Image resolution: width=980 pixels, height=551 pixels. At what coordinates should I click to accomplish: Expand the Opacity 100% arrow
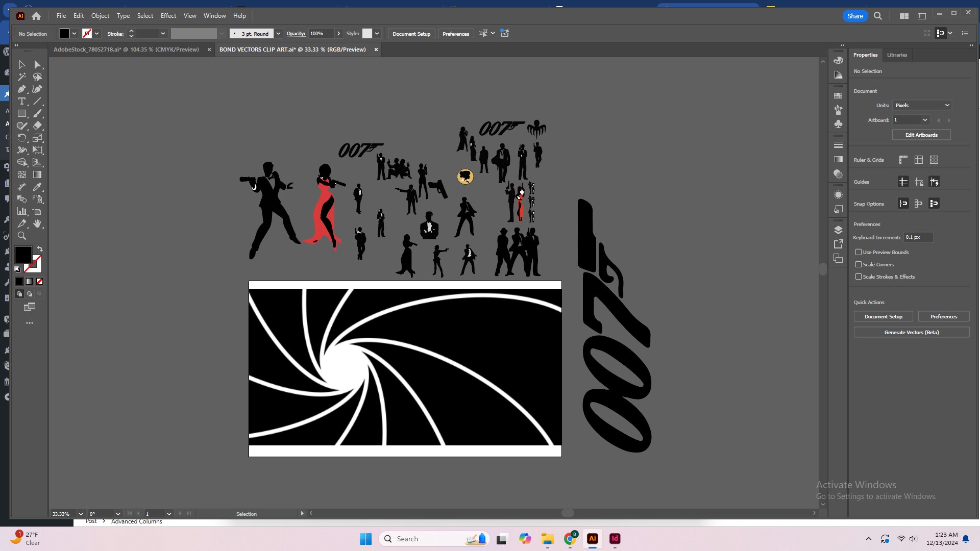coord(338,34)
